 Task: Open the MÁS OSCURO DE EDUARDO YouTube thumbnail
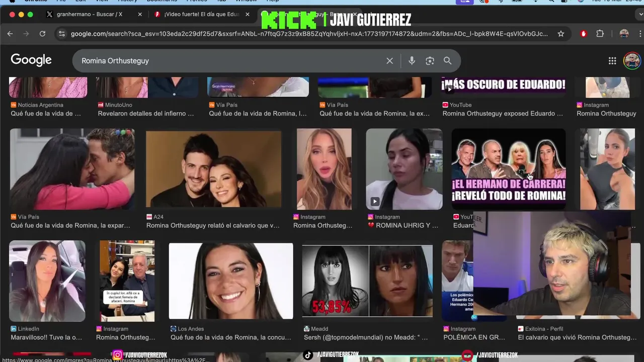click(504, 87)
